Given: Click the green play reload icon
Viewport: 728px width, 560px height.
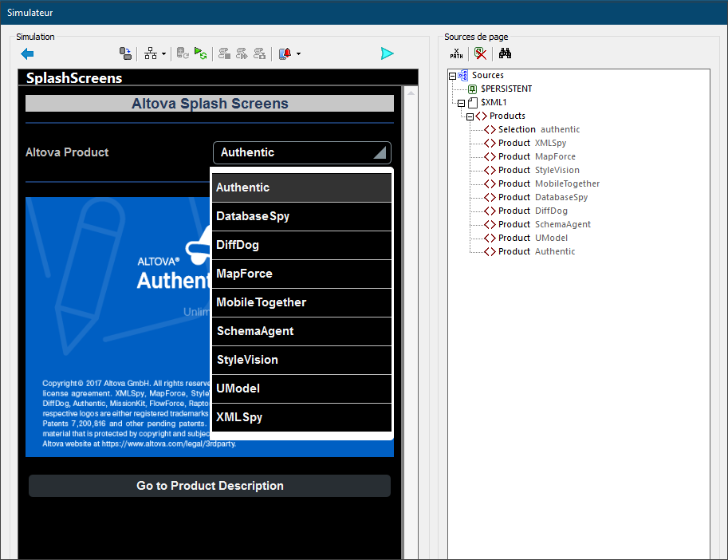Looking at the screenshot, I should click(201, 53).
